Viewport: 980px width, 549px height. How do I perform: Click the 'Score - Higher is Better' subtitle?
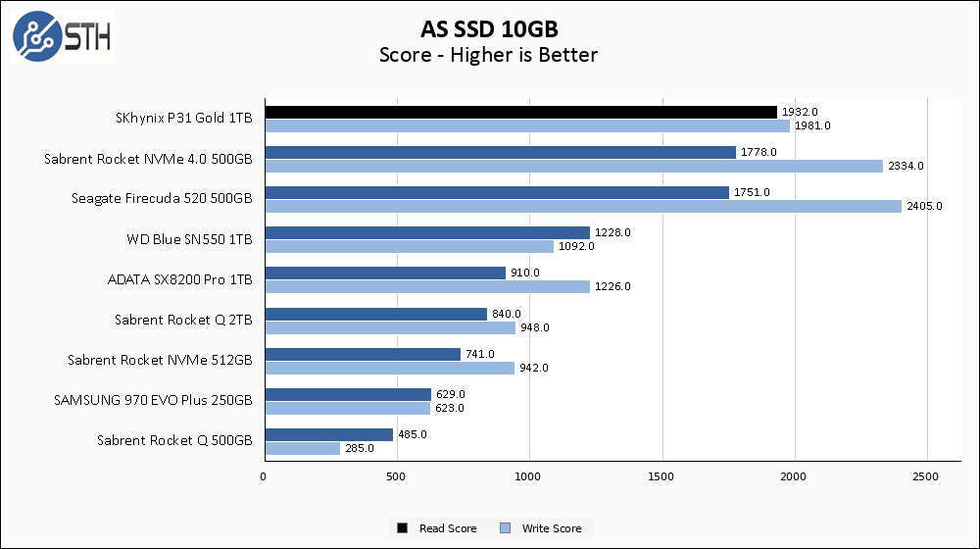(489, 55)
